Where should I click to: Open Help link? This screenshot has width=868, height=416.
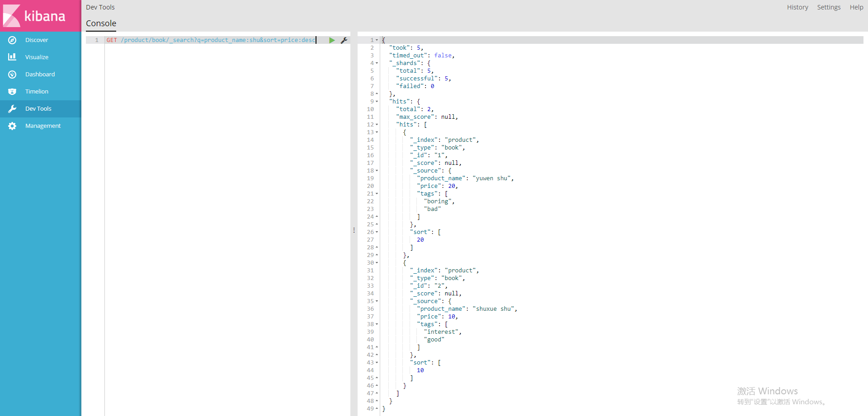click(x=856, y=7)
